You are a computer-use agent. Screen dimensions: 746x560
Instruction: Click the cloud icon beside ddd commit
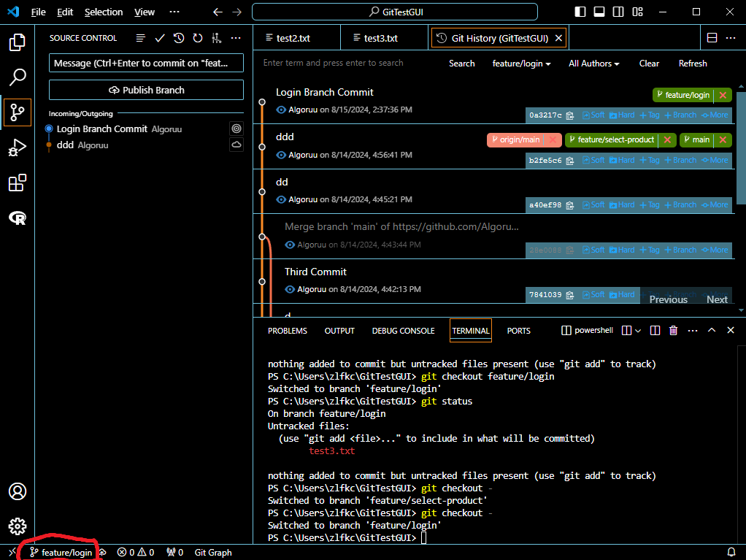pyautogui.click(x=237, y=145)
